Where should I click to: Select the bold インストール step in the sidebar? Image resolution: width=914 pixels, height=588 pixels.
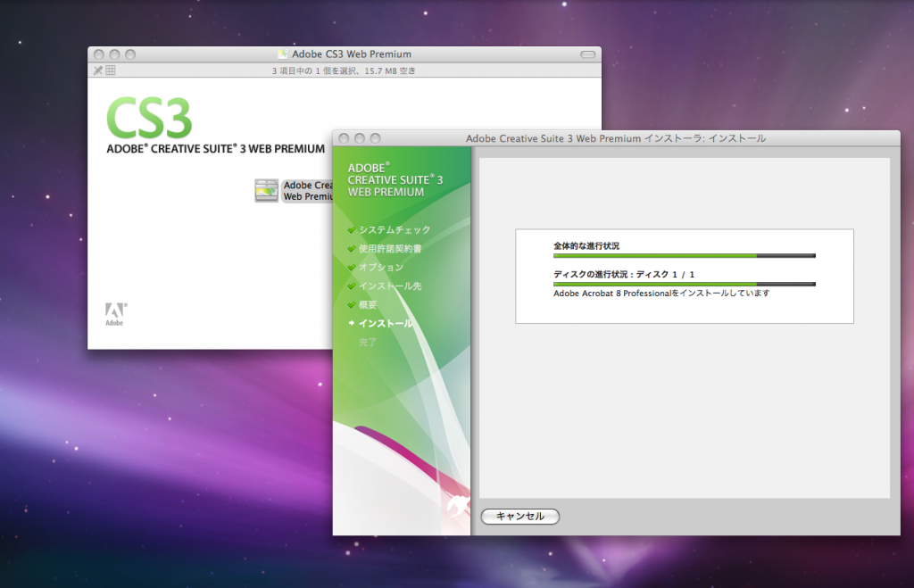pos(386,323)
